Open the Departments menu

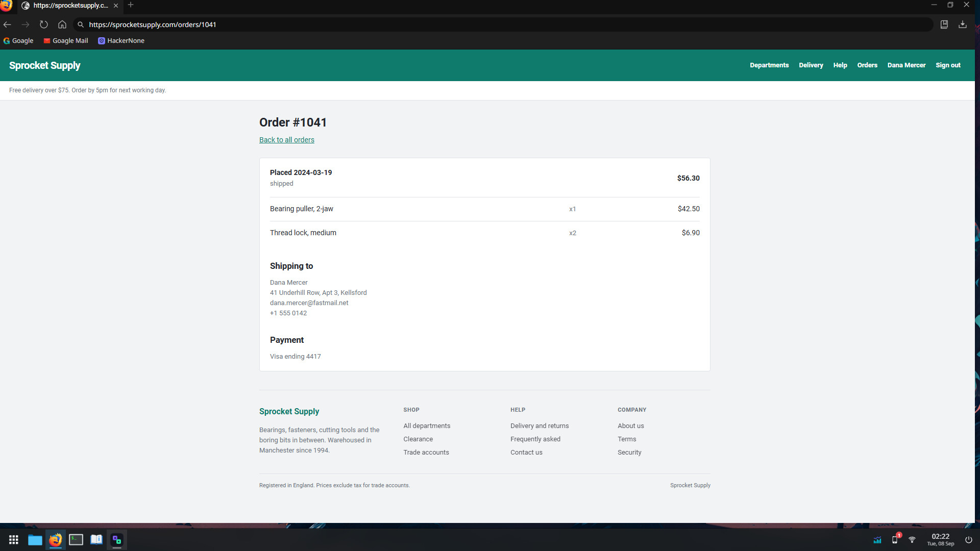pos(769,65)
